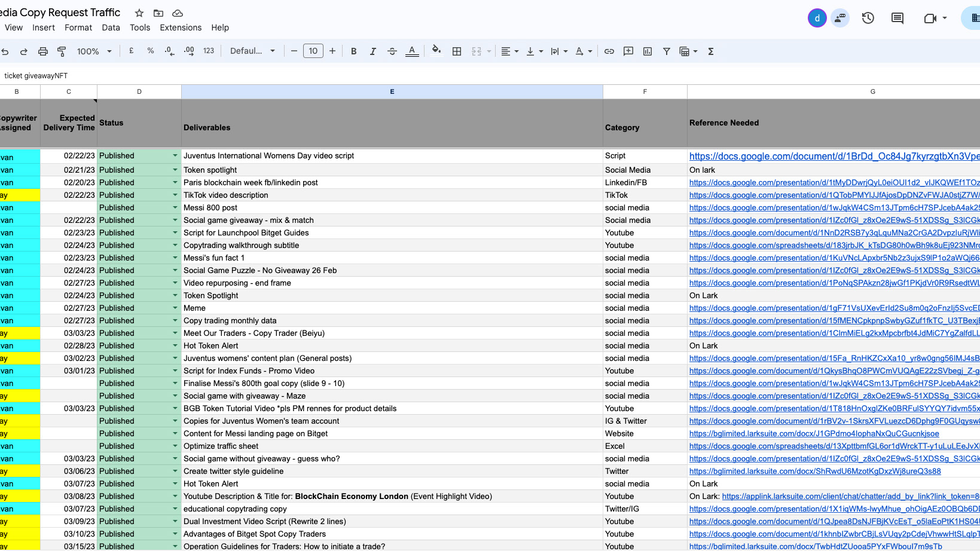Image resolution: width=980 pixels, height=551 pixels.
Task: Open the font Default dropdown
Action: (252, 51)
